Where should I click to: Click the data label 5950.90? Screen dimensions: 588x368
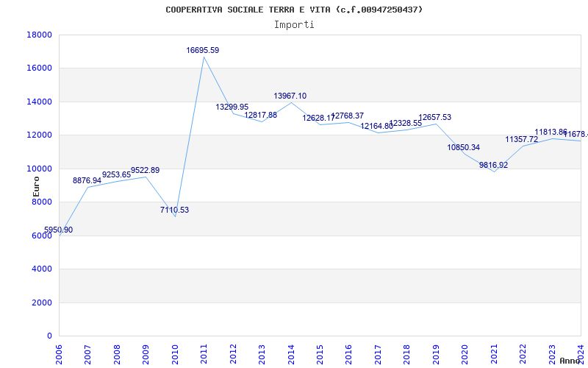59,230
